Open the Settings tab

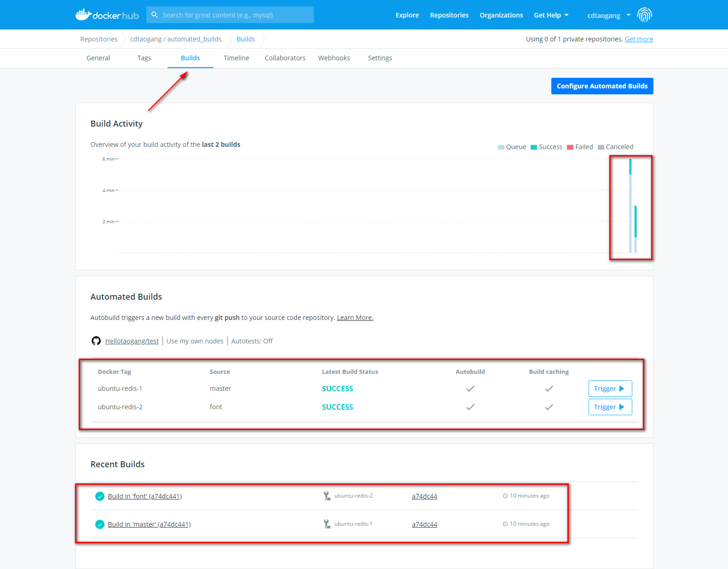click(380, 58)
